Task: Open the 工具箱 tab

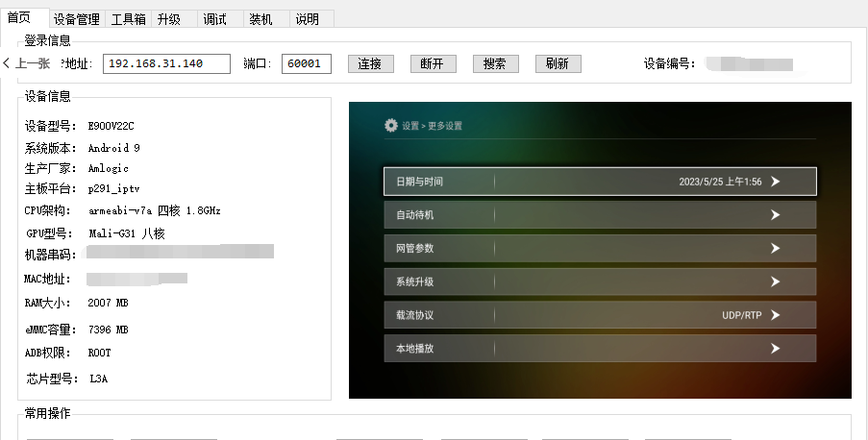Action: click(129, 19)
